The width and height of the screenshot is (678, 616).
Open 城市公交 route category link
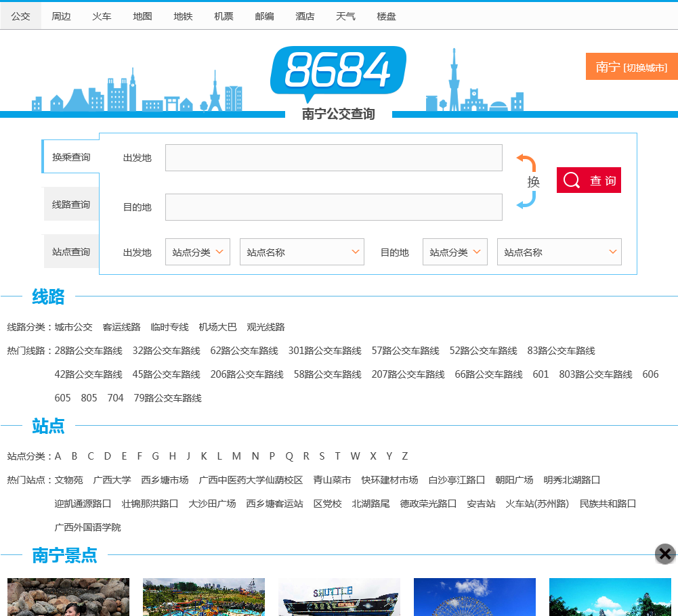click(74, 327)
